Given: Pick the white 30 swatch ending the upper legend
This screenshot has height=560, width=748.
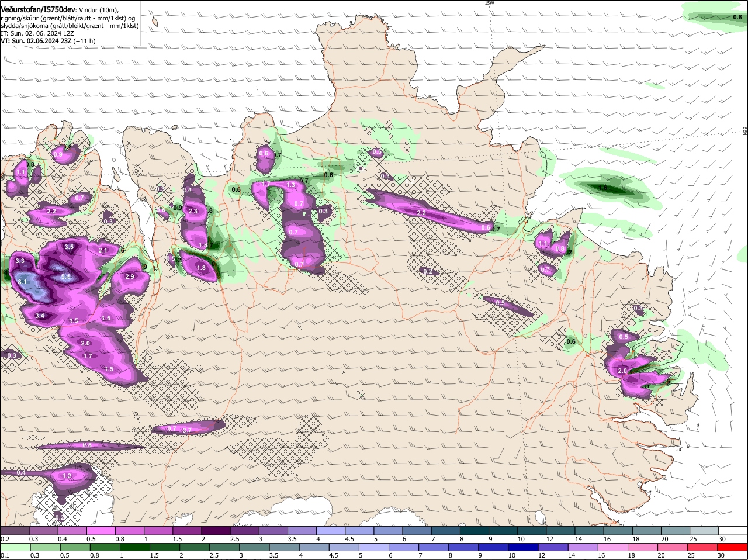Looking at the screenshot, I should (x=734, y=531).
